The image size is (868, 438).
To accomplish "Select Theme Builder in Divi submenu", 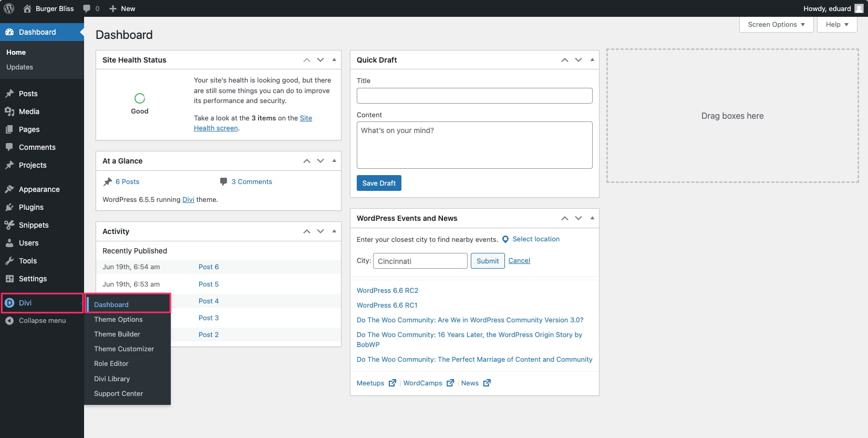I will [x=117, y=334].
